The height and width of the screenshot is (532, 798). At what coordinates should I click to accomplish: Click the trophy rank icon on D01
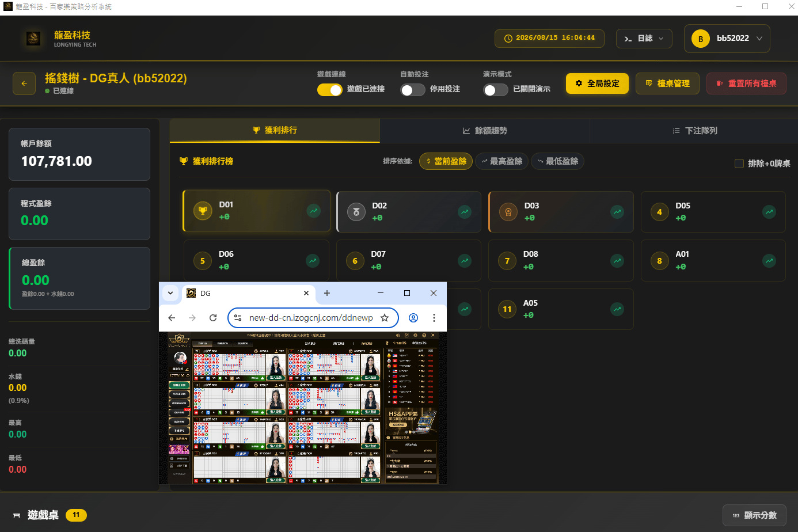[203, 211]
